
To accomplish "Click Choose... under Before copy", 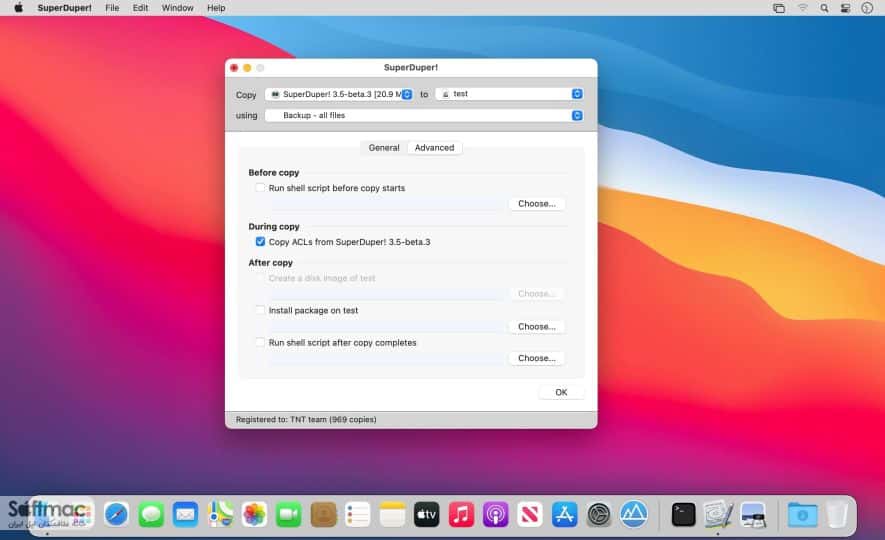I will (537, 204).
